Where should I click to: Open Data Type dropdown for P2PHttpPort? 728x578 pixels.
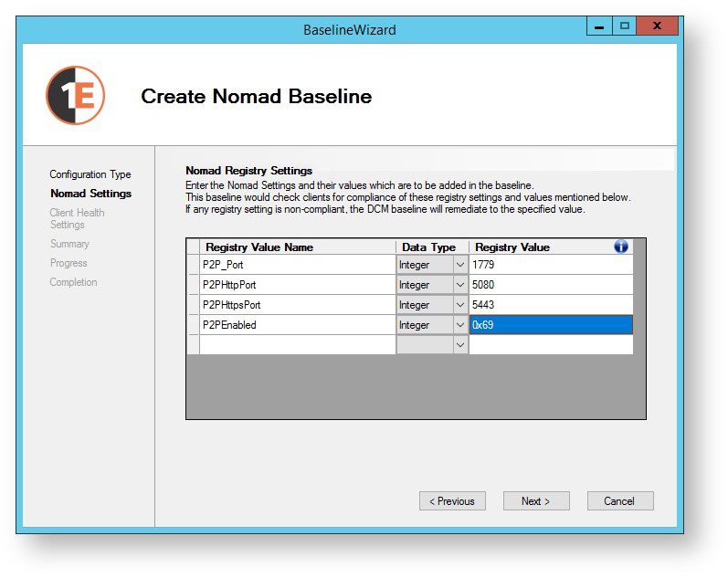(460, 285)
